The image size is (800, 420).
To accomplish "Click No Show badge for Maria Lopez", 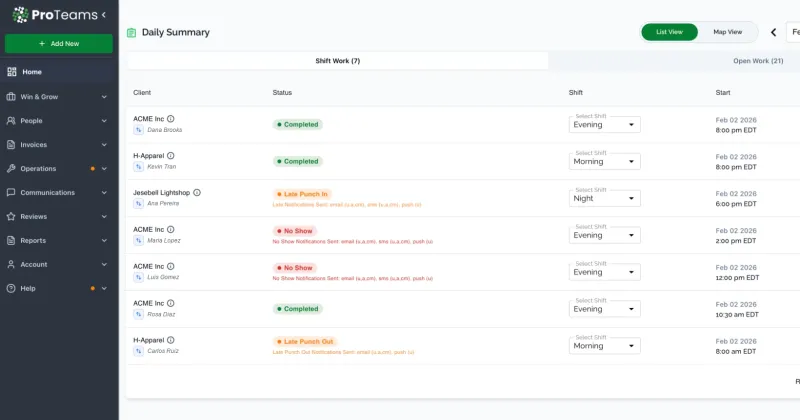I will pyautogui.click(x=294, y=231).
